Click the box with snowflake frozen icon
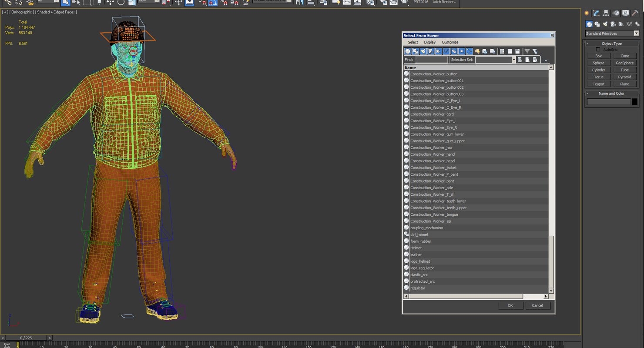This screenshot has width=644, height=348. [x=485, y=51]
